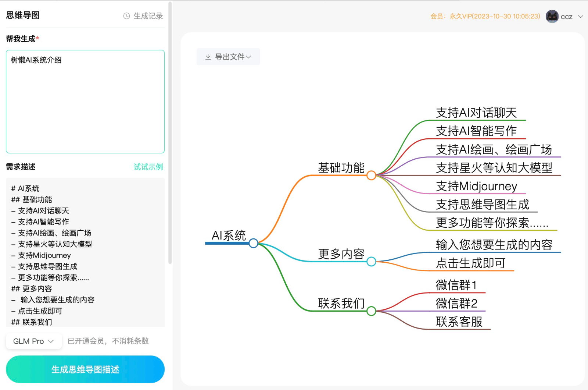Open generation history clock icon
Viewport: 588px width, 390px height.
(x=126, y=16)
